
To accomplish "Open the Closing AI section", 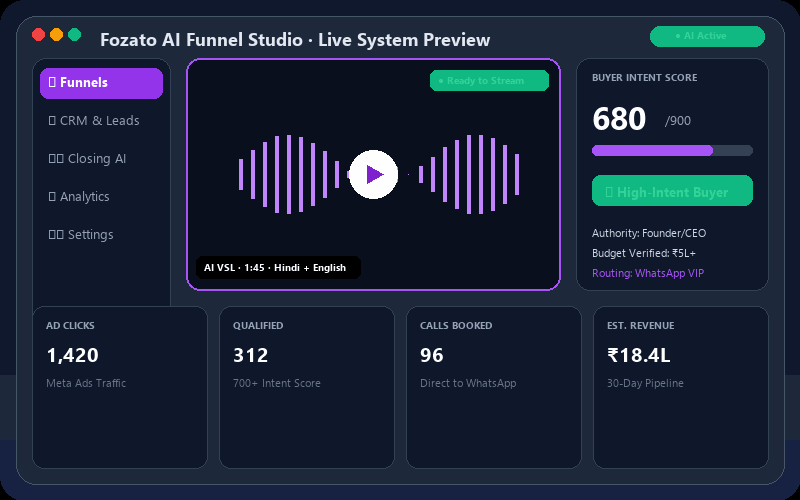I will (x=87, y=159).
